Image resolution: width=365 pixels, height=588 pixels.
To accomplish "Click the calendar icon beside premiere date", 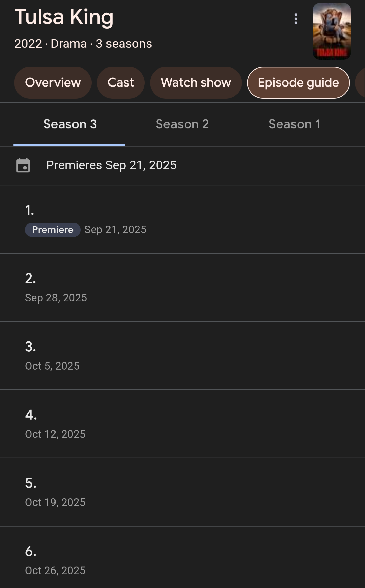I will (x=23, y=165).
